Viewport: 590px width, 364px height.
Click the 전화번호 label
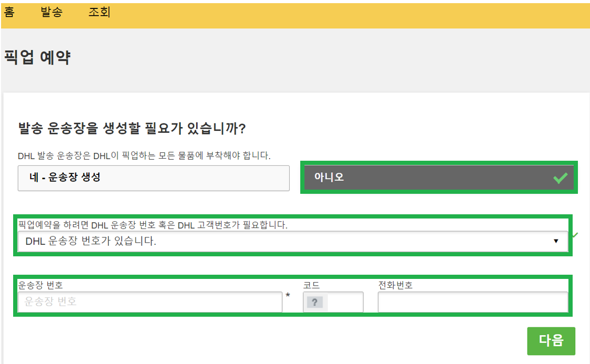(x=395, y=285)
